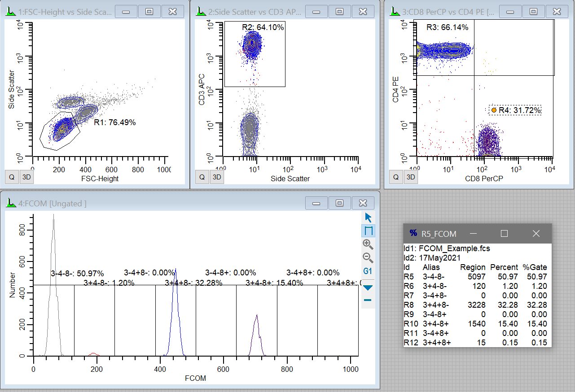The image size is (575, 392).
Task: Expand the FCOM toolbar dropdown arrow
Action: [x=368, y=287]
